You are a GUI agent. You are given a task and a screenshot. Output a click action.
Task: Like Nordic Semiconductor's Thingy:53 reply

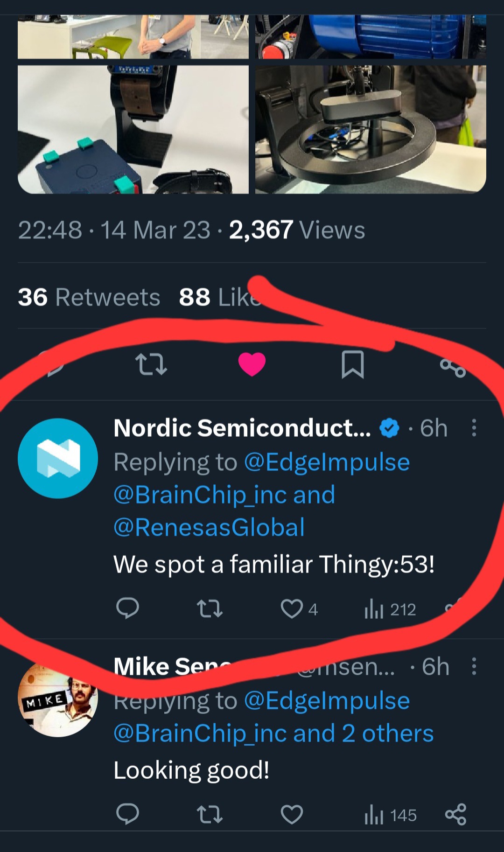click(x=292, y=609)
